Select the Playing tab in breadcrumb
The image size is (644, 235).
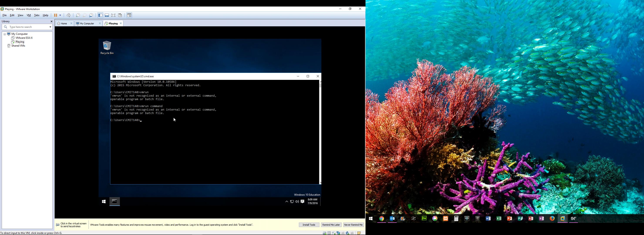pos(113,23)
